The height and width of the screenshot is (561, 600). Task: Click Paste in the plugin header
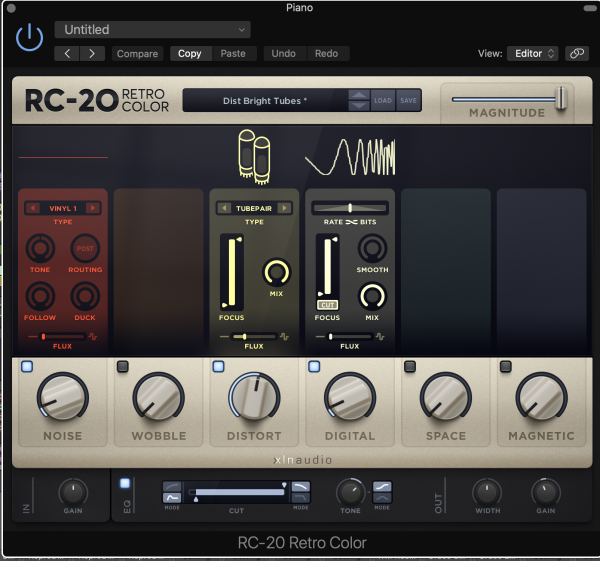click(x=233, y=54)
